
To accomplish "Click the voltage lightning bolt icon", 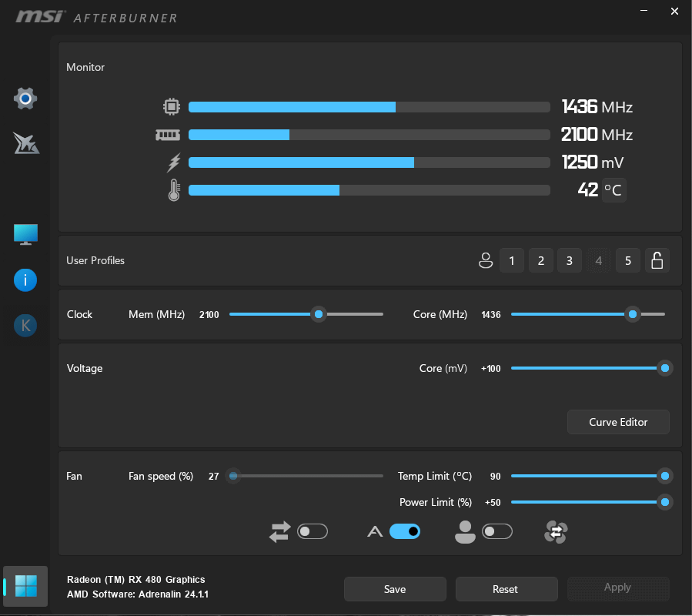I will coord(174,162).
